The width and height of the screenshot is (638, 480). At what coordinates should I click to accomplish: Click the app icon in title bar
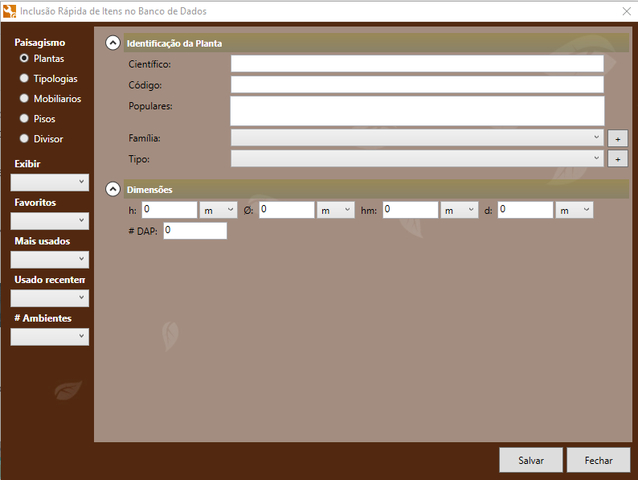[x=10, y=10]
